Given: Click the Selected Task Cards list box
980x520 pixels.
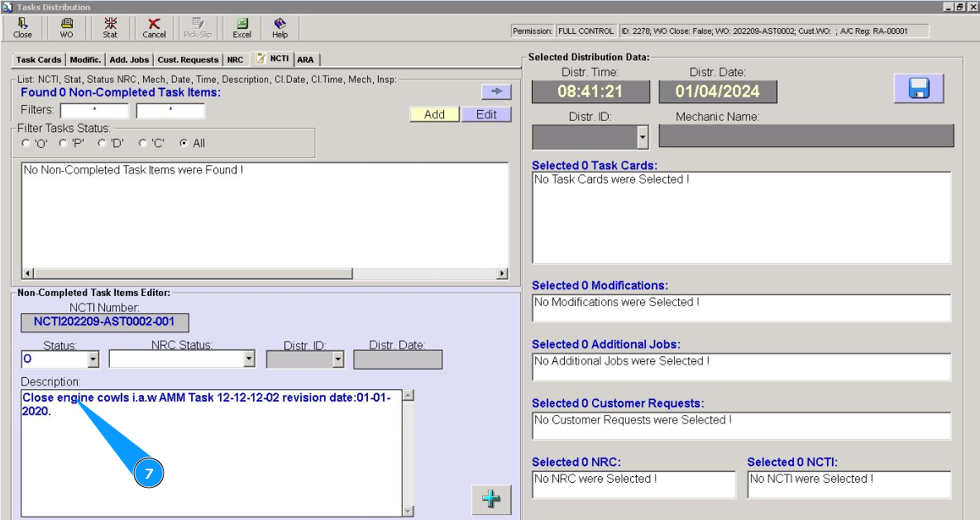Looking at the screenshot, I should [741, 217].
